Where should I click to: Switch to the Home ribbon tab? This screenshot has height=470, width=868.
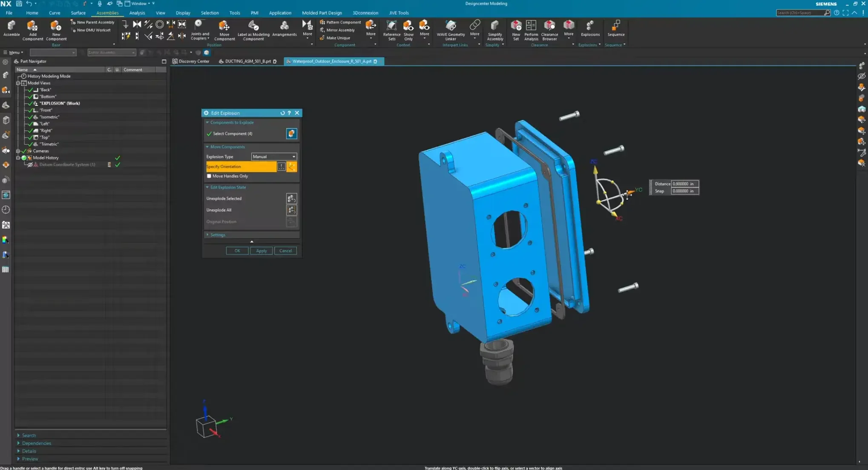point(32,13)
